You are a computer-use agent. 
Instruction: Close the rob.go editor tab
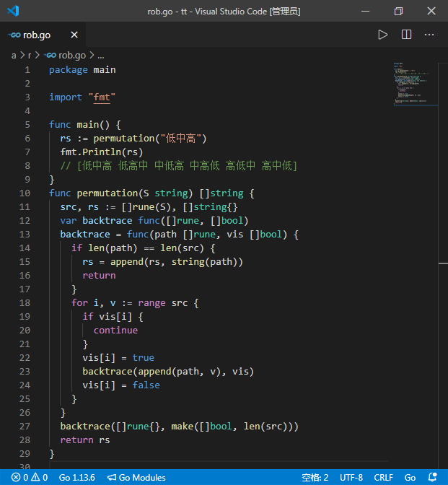point(75,35)
